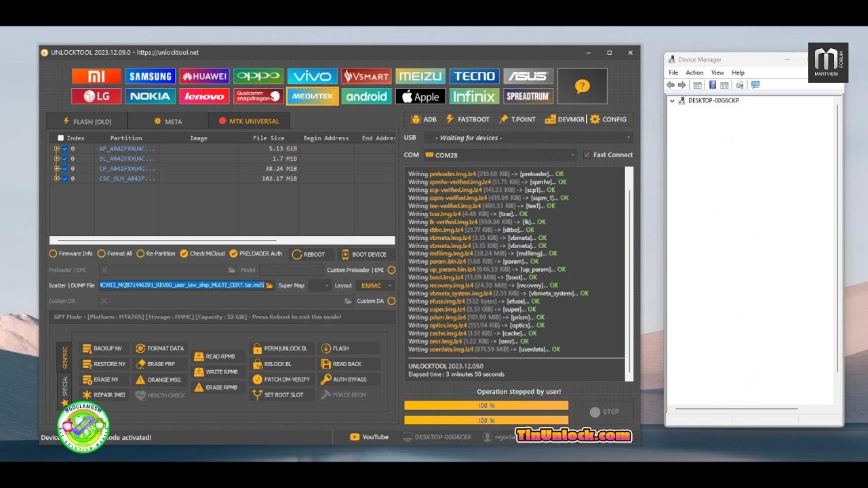The image size is (868, 488).
Task: Open Action menu in Device Manager
Action: point(694,73)
